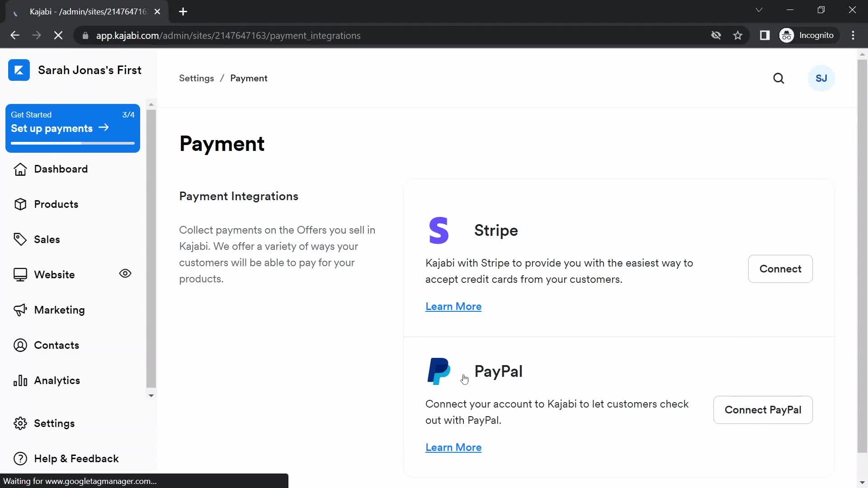Click the Analytics bar chart icon

(20, 380)
